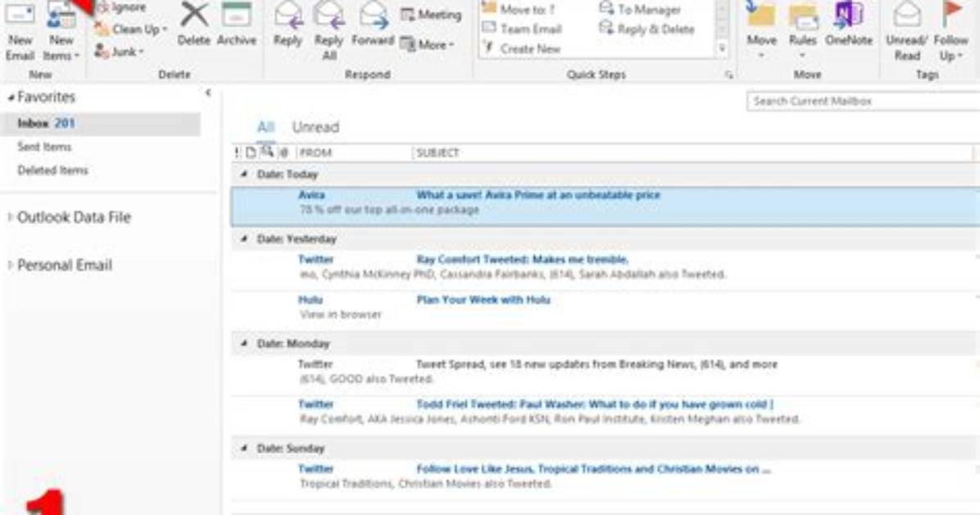The height and width of the screenshot is (515, 980).
Task: Open the Rules menu
Action: click(x=802, y=31)
